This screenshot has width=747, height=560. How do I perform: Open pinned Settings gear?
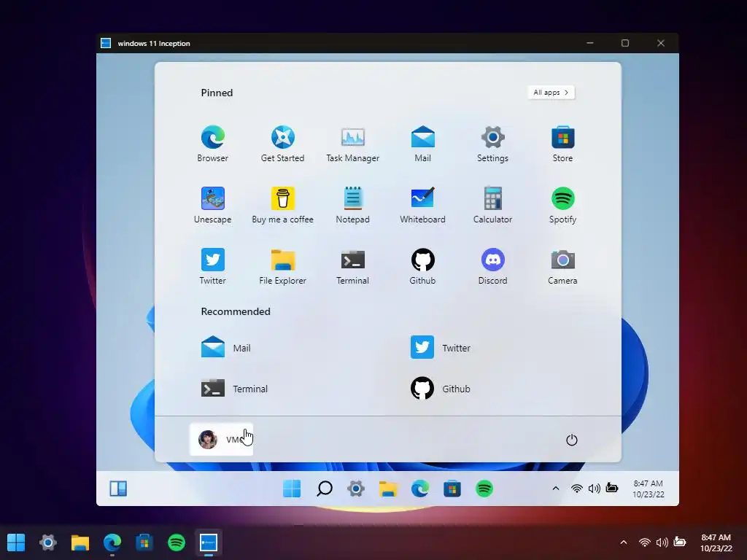tap(492, 144)
